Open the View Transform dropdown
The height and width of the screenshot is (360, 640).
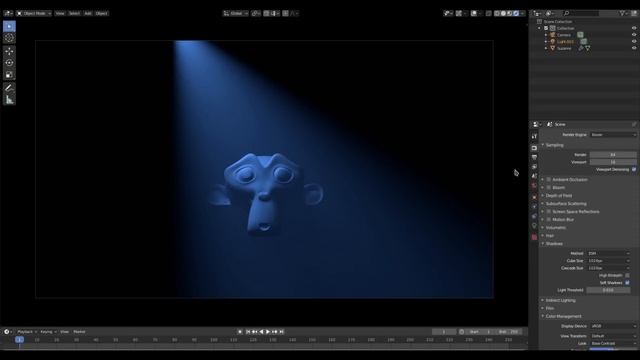(x=613, y=336)
